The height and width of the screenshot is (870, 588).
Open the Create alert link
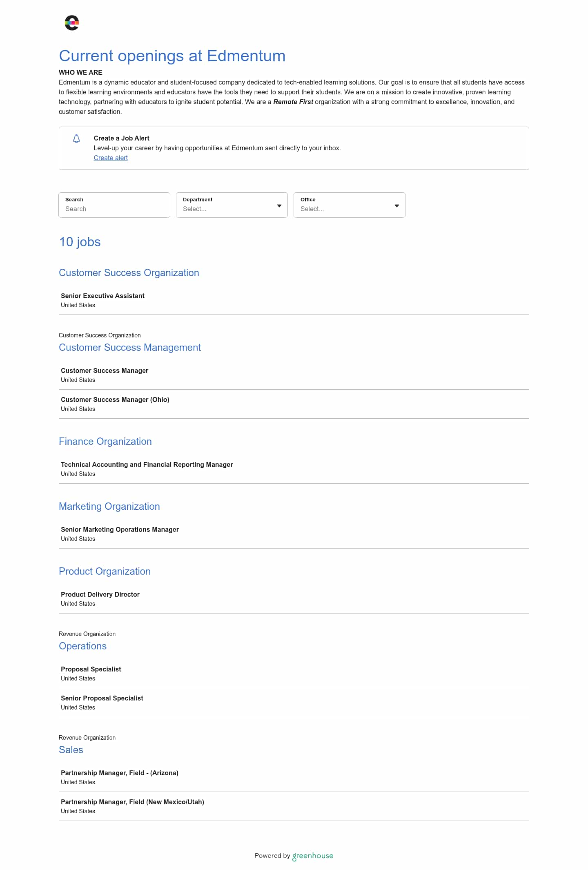(x=111, y=158)
